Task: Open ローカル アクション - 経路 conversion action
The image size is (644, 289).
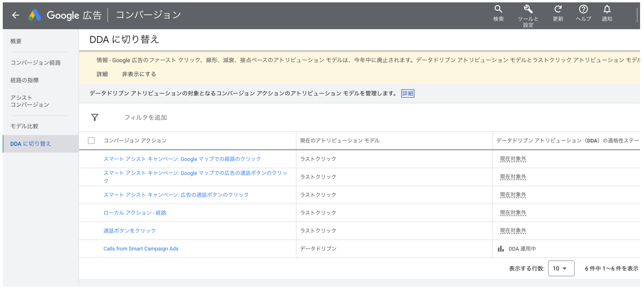Action: point(135,213)
